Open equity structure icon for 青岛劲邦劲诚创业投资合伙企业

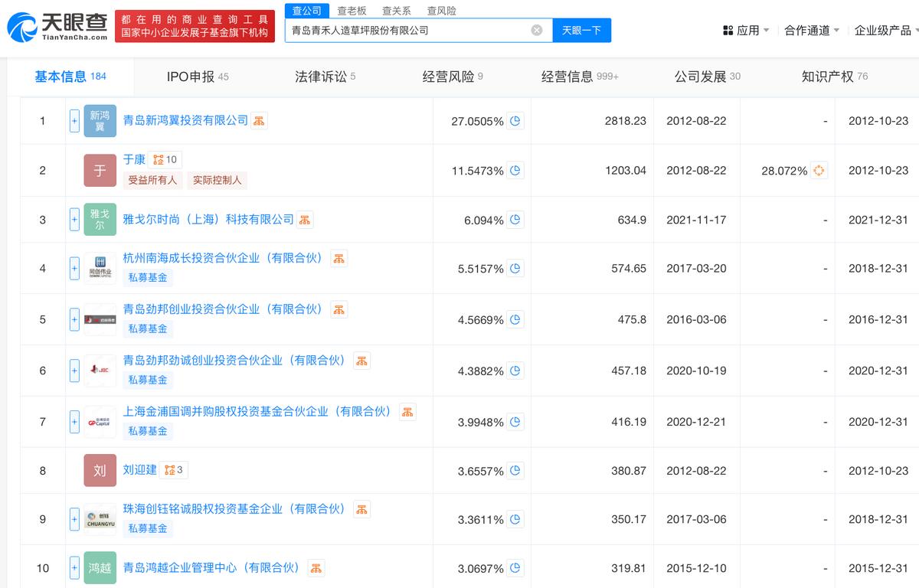tap(361, 361)
